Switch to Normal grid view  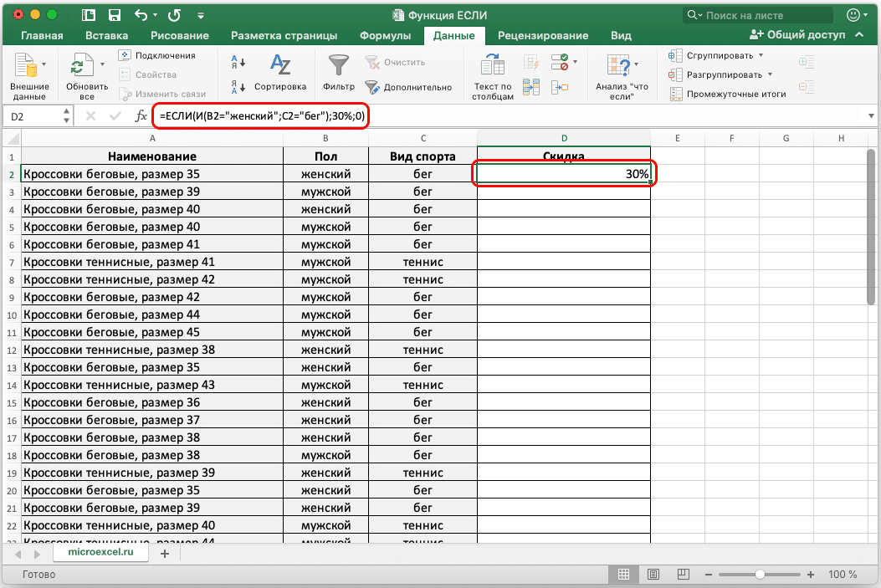coord(623,575)
